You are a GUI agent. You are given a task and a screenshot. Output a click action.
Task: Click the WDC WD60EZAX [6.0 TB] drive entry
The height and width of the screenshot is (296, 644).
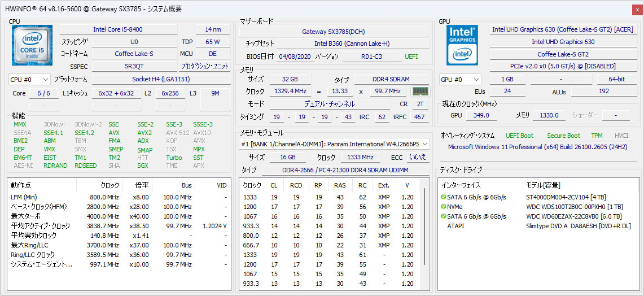click(573, 216)
